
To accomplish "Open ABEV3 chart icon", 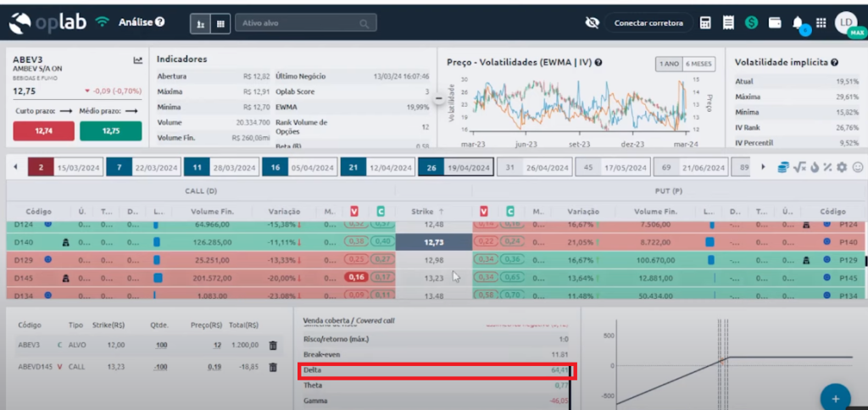I will 138,60.
